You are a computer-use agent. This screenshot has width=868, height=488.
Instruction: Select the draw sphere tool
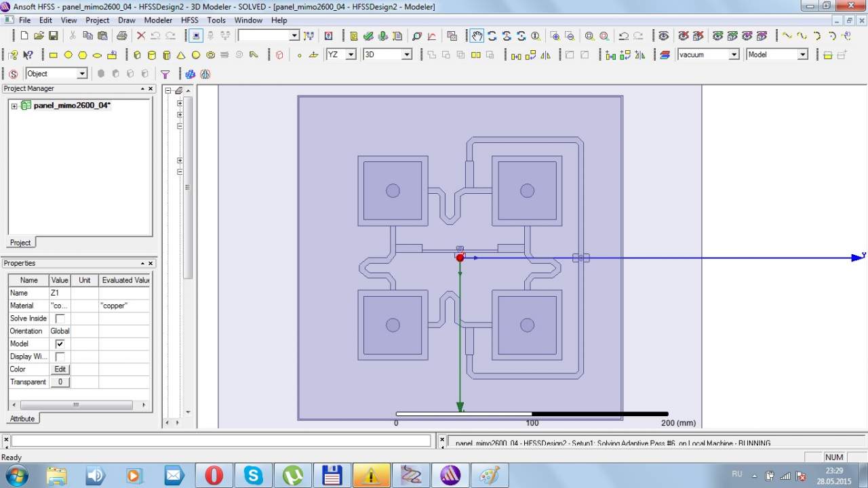coord(196,55)
